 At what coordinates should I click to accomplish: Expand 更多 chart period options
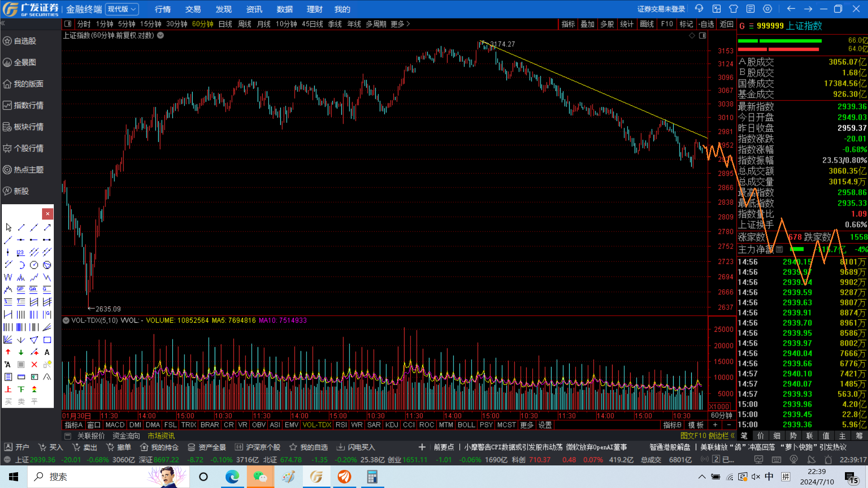pyautogui.click(x=400, y=24)
